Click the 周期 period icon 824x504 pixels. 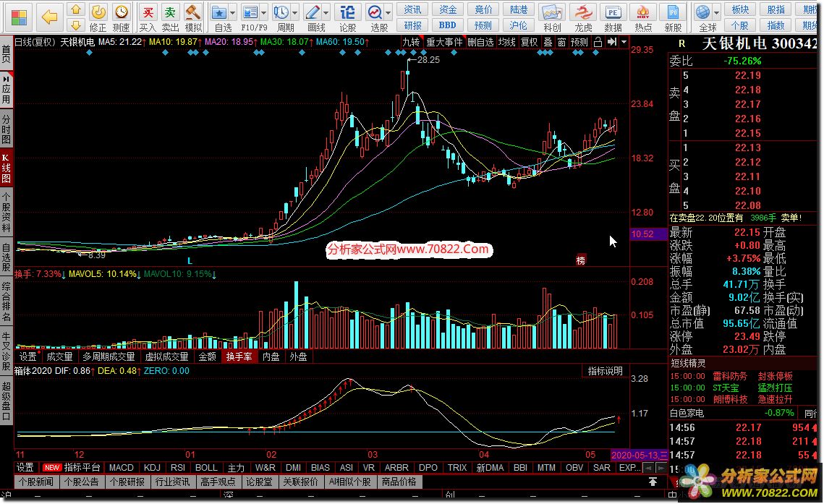pos(281,12)
